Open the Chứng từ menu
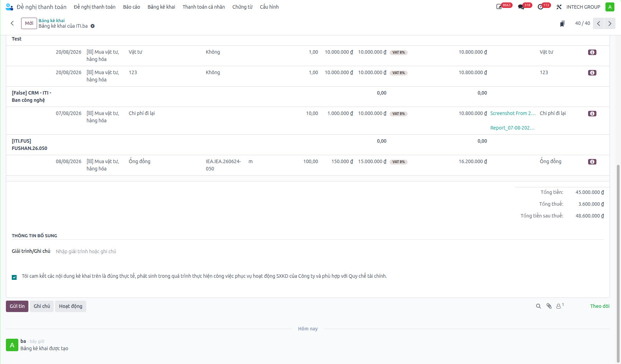The image size is (621, 364). pyautogui.click(x=242, y=7)
